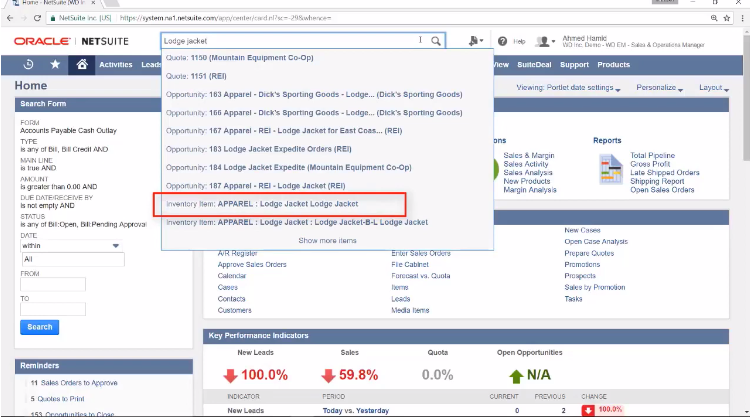The height and width of the screenshot is (417, 750).
Task: Open the Customers link
Action: (x=234, y=310)
